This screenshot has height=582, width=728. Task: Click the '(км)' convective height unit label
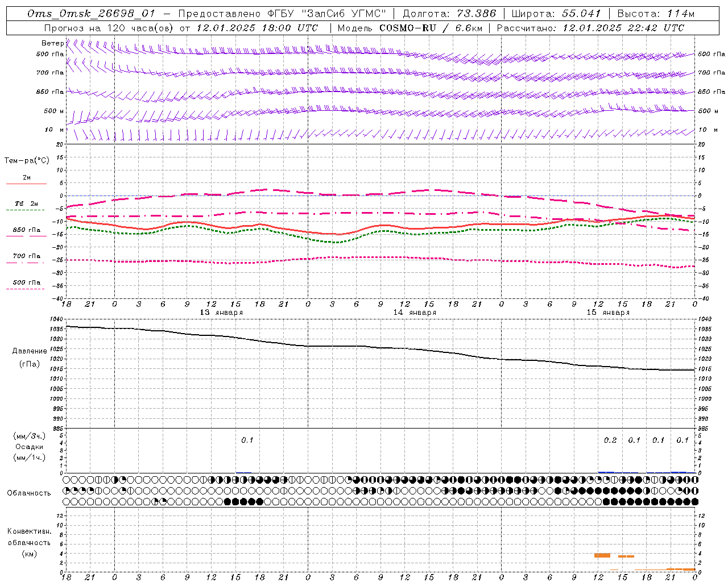(x=30, y=554)
